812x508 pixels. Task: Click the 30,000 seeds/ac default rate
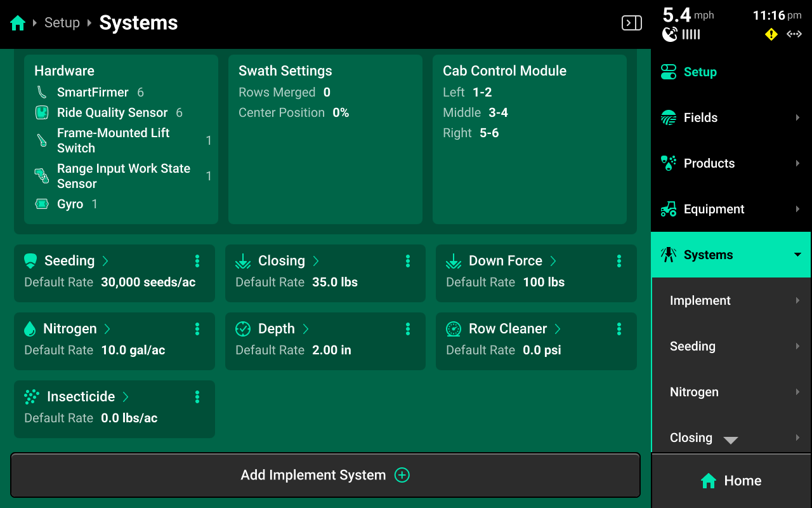tap(148, 282)
